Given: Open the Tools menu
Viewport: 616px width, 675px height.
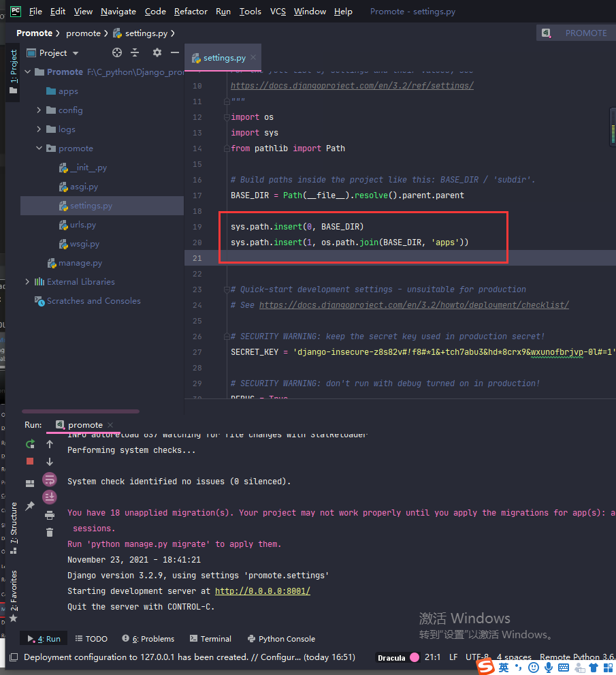Looking at the screenshot, I should 250,12.
